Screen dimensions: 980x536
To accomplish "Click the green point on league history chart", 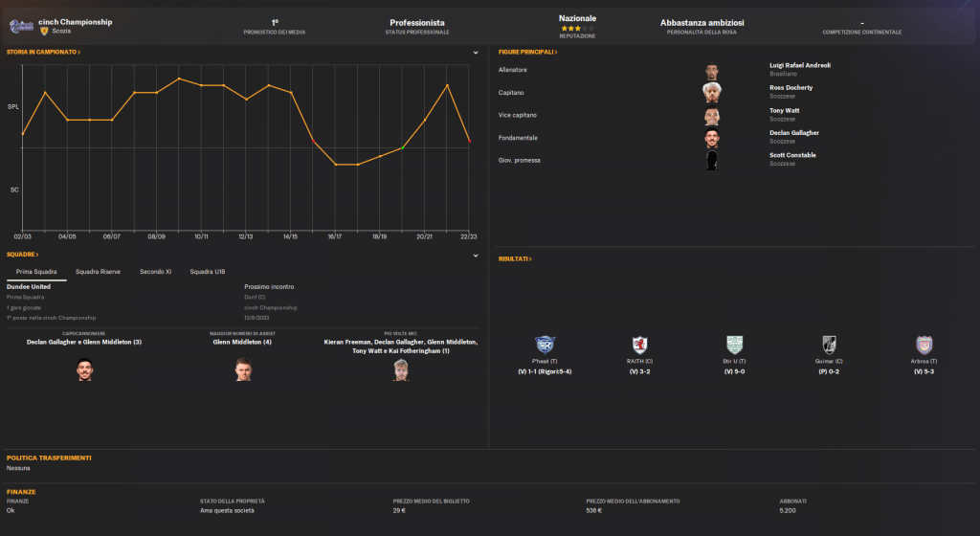I will [403, 147].
